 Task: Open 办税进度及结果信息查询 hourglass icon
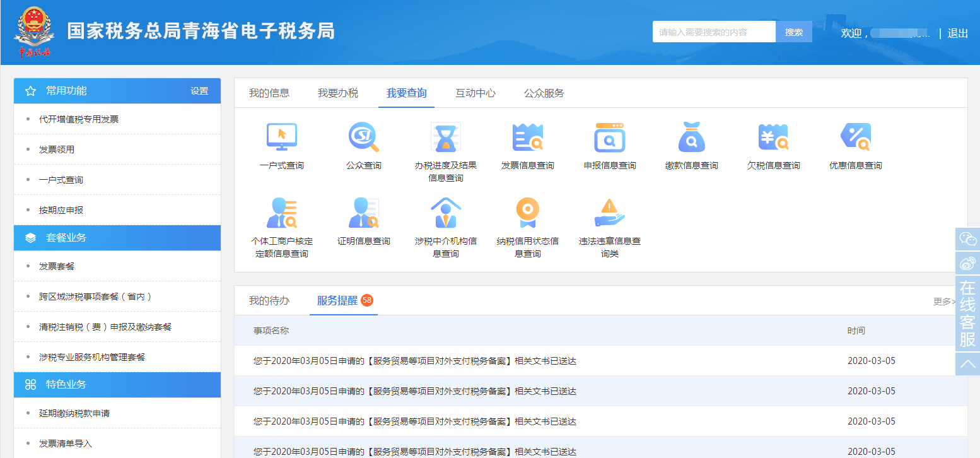pos(445,137)
